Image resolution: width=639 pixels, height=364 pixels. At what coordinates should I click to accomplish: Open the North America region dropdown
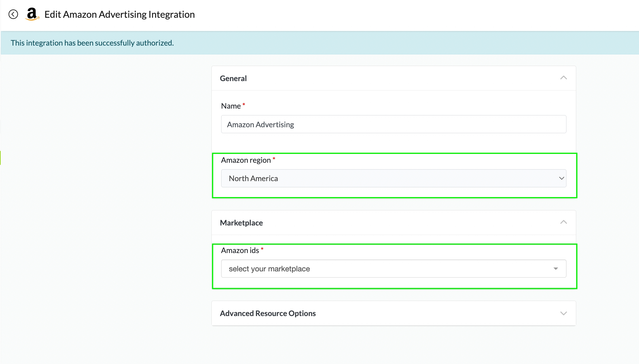pyautogui.click(x=393, y=178)
